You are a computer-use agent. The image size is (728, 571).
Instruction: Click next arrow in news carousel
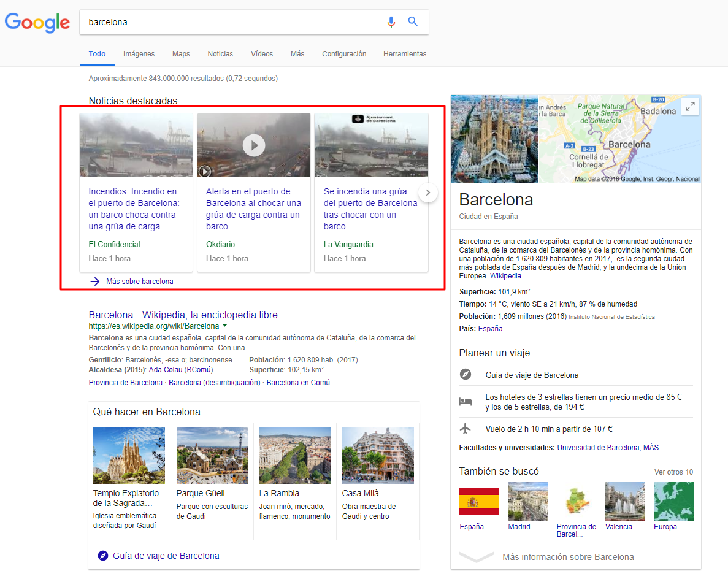tap(428, 193)
